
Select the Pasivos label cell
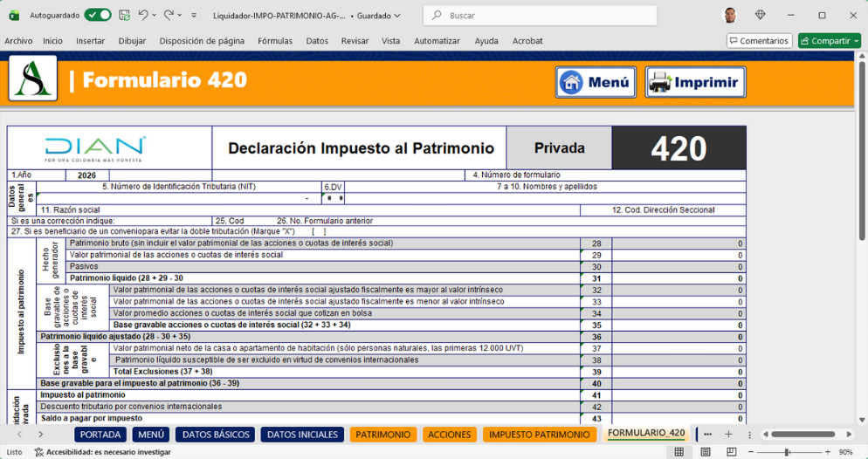tap(323, 266)
